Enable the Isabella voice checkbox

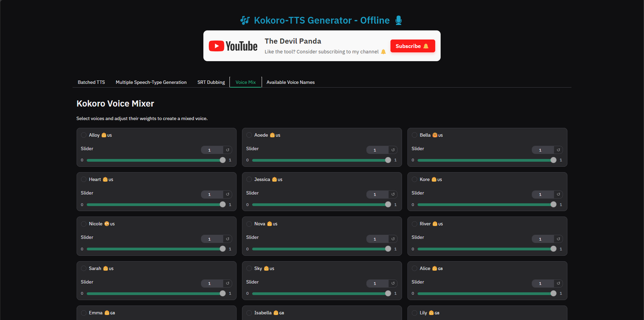(x=249, y=313)
